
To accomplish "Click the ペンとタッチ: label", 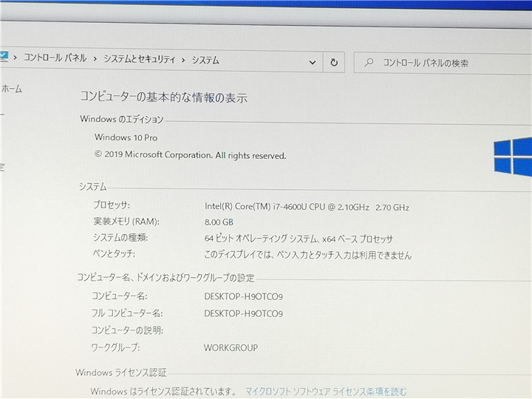I will tap(114, 253).
